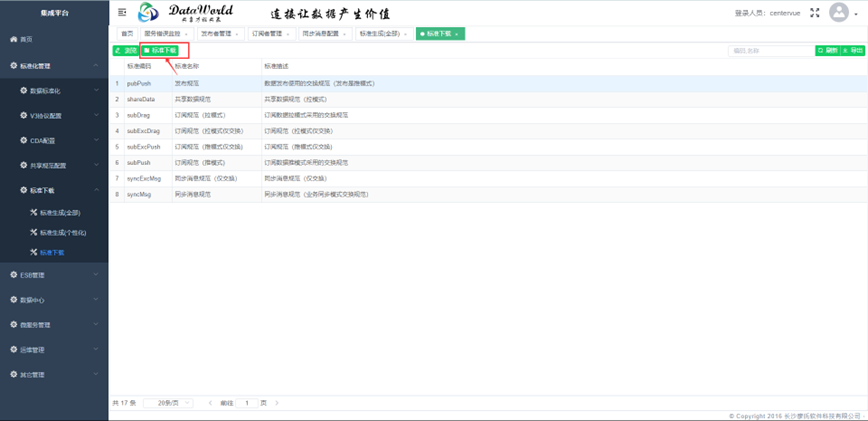Image resolution: width=868 pixels, height=421 pixels.
Task: Close the 发布者管理 tab
Action: click(236, 34)
